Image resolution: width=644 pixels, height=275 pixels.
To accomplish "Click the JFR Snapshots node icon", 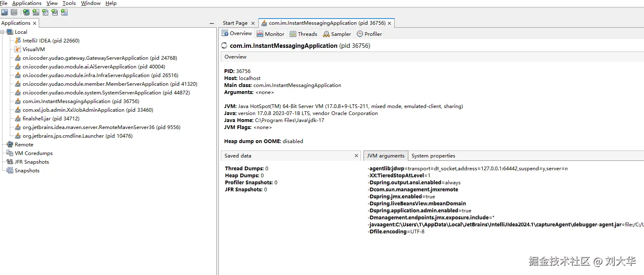I will tap(10, 162).
